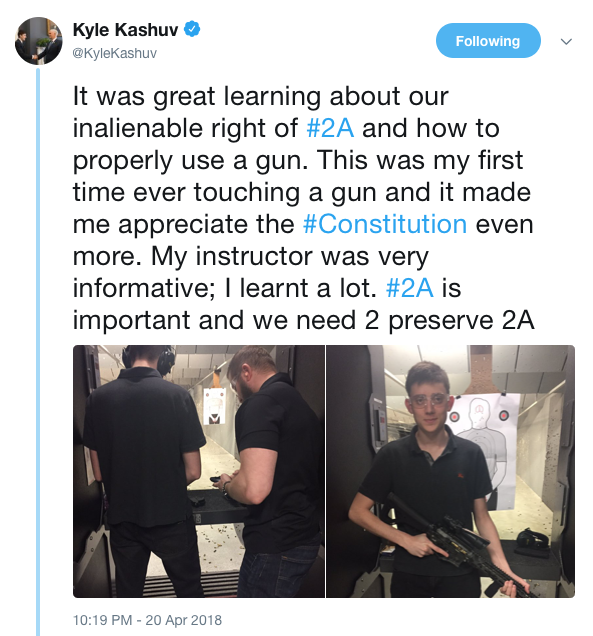Open the right photo of young man holding rifle
The height and width of the screenshot is (636, 593).
451,471
